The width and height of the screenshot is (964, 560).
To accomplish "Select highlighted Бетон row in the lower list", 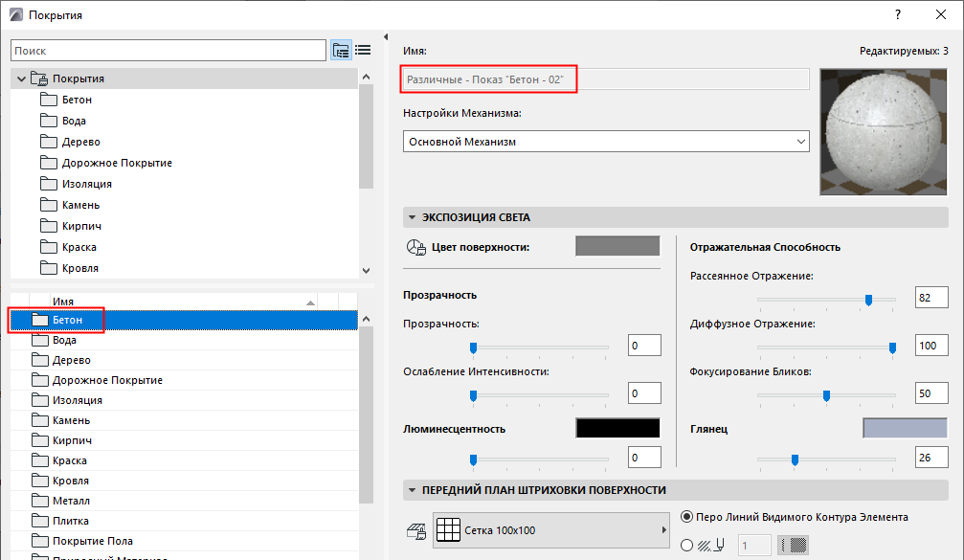I will pyautogui.click(x=184, y=320).
